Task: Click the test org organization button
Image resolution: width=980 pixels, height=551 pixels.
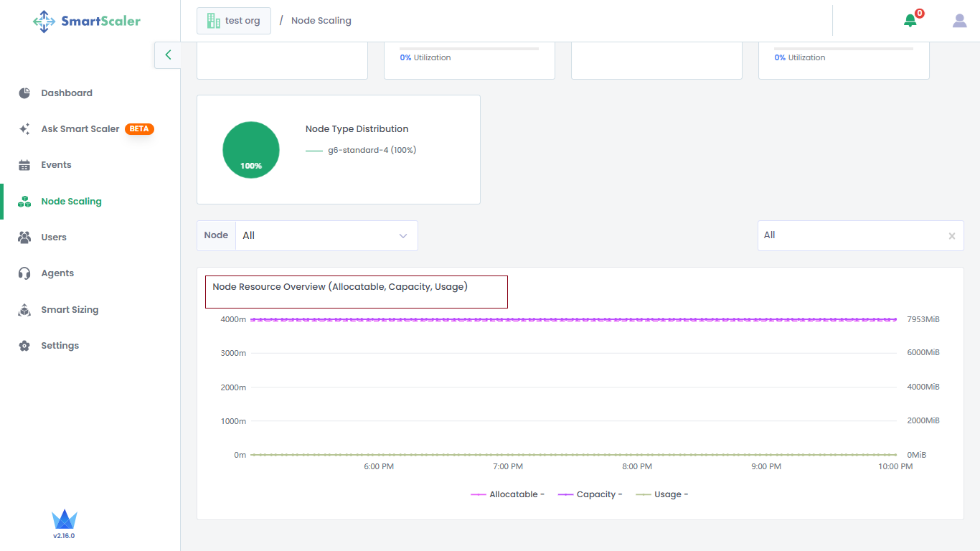Action: coord(234,21)
